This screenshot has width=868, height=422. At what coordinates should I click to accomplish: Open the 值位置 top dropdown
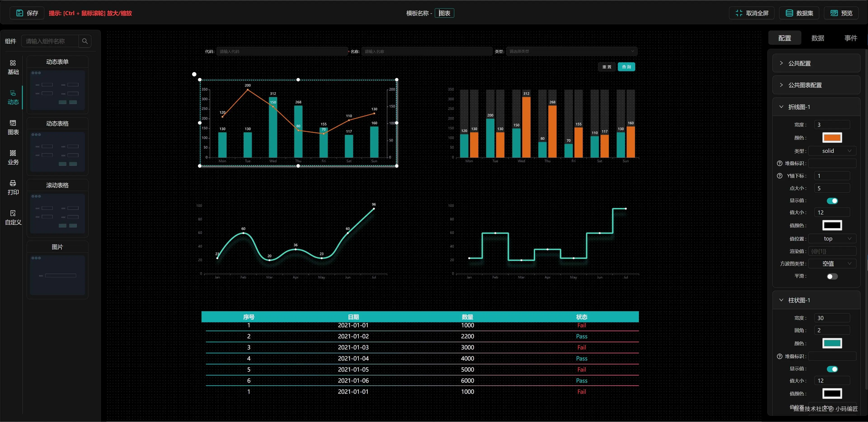tap(832, 239)
